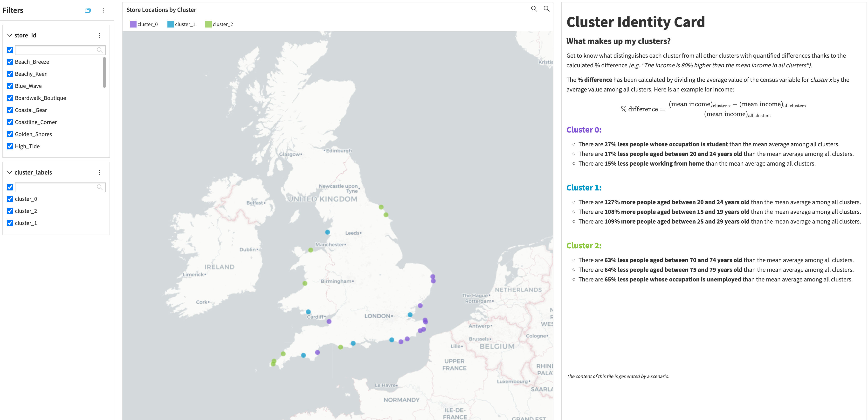Image resolution: width=868 pixels, height=420 pixels.
Task: Click the Cluster 2 heading
Action: [x=584, y=246]
